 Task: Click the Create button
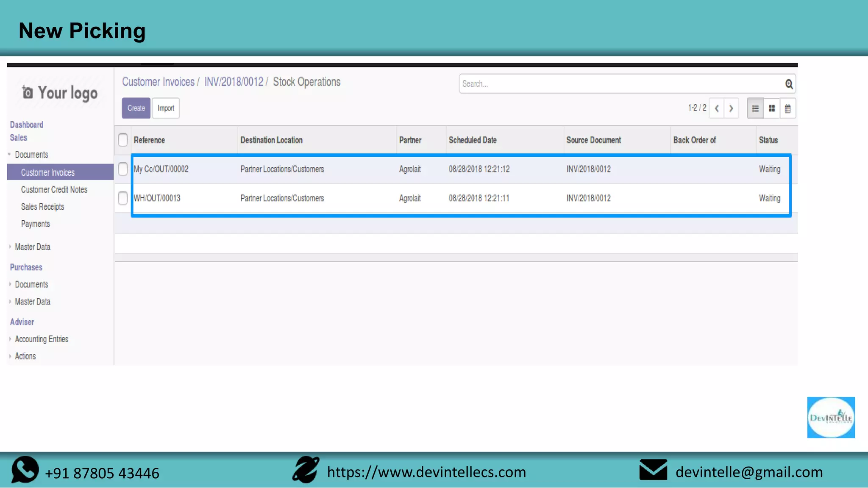click(x=136, y=108)
